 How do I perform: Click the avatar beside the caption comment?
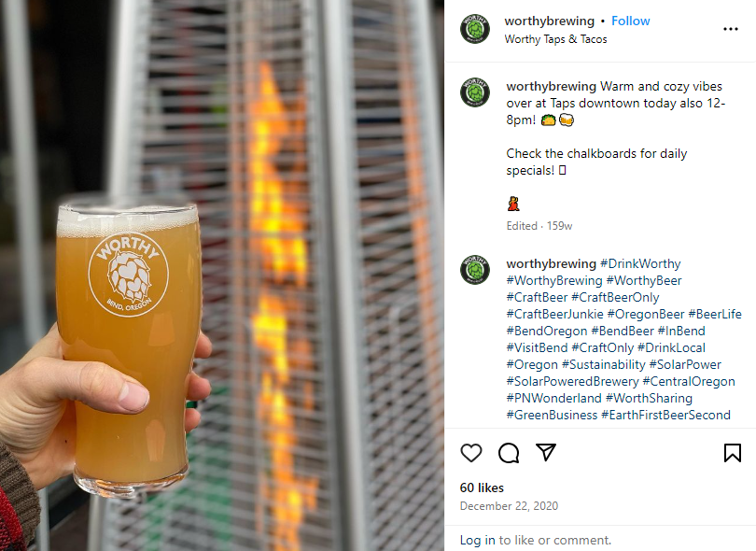pyautogui.click(x=475, y=92)
